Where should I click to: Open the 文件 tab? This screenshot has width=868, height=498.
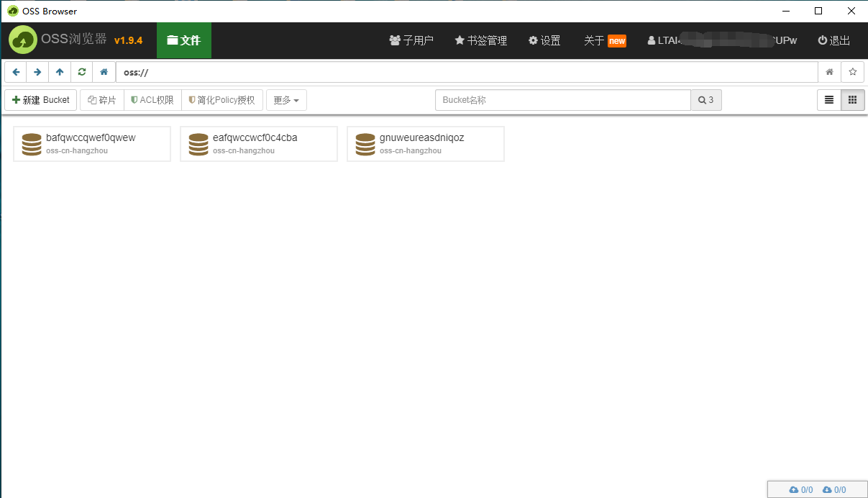pos(184,40)
